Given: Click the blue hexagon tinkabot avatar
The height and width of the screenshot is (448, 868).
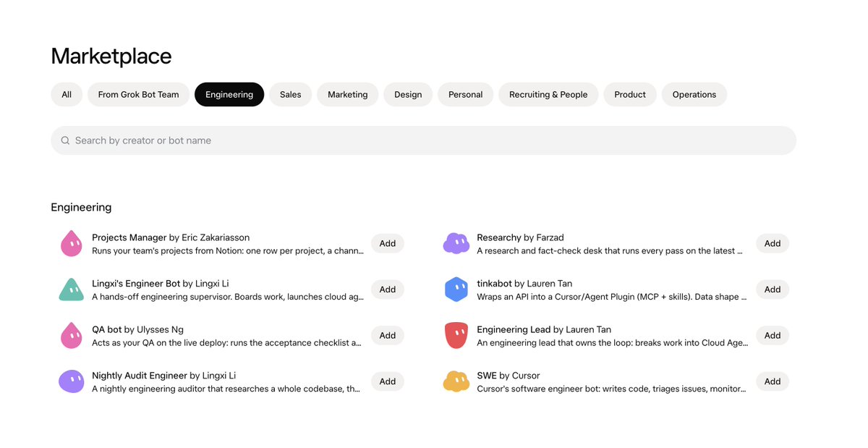Looking at the screenshot, I should click(456, 289).
